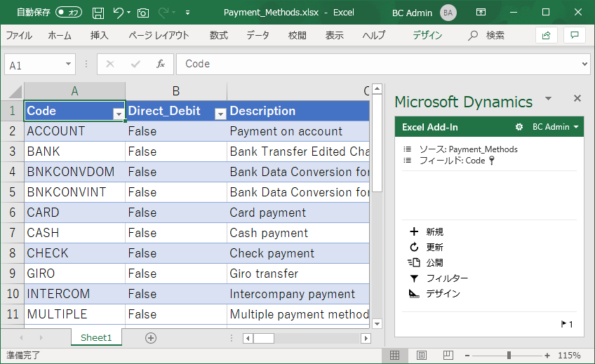Open the 表示 ribbon tab
The width and height of the screenshot is (595, 364).
334,36
